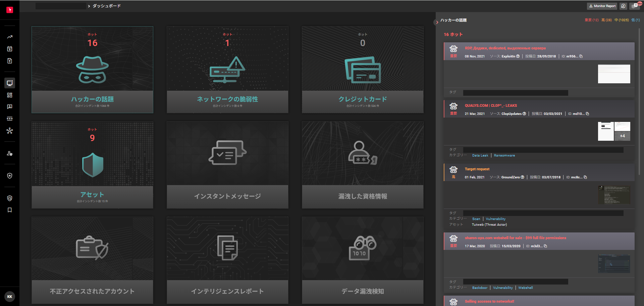Open the Ransomware category link

504,156
